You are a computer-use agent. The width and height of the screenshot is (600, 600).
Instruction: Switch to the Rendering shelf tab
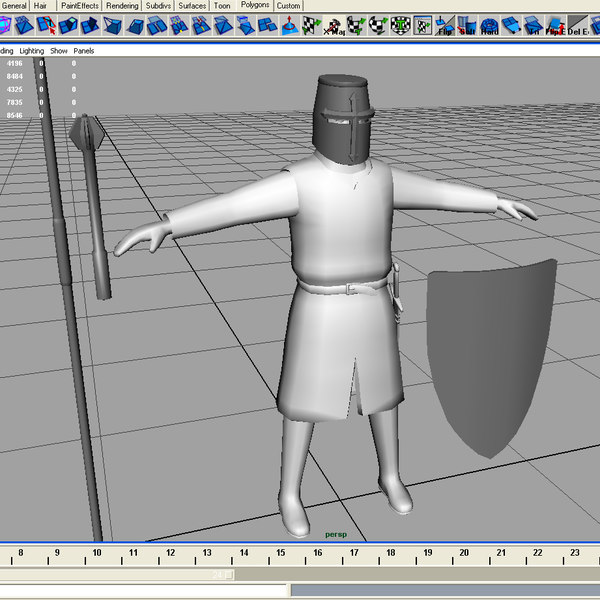[122, 6]
